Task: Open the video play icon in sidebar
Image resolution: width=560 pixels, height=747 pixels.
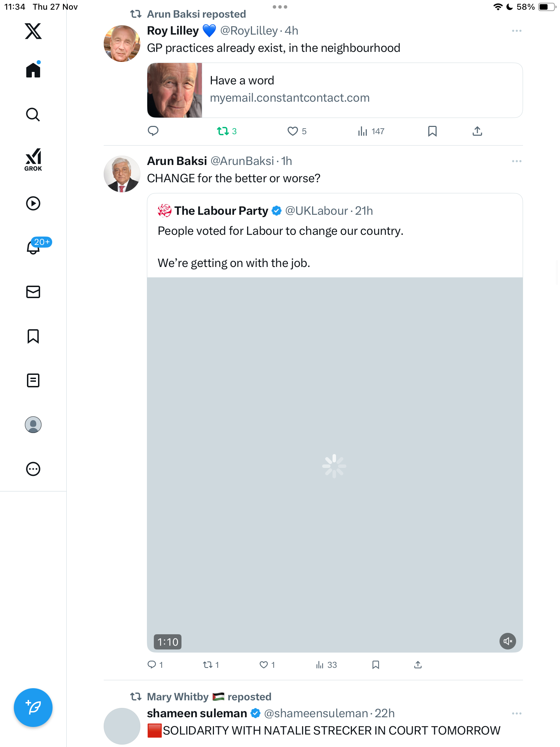Action: 33,203
